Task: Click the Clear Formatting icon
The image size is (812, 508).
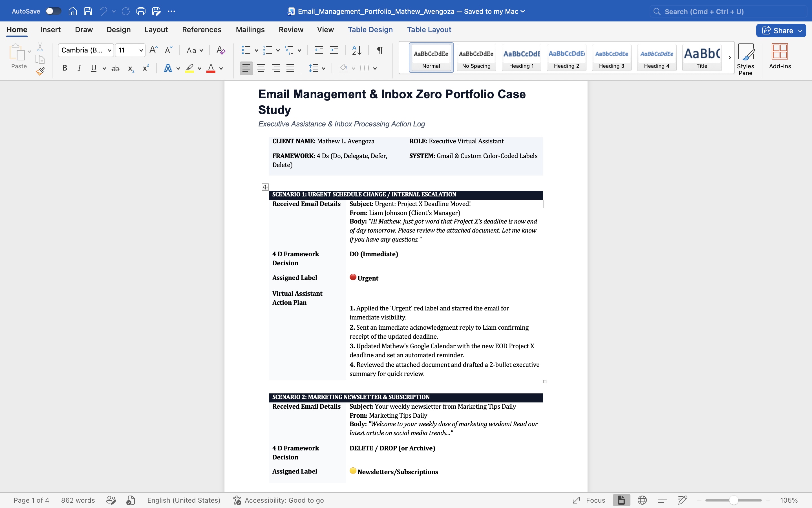Action: tap(220, 50)
